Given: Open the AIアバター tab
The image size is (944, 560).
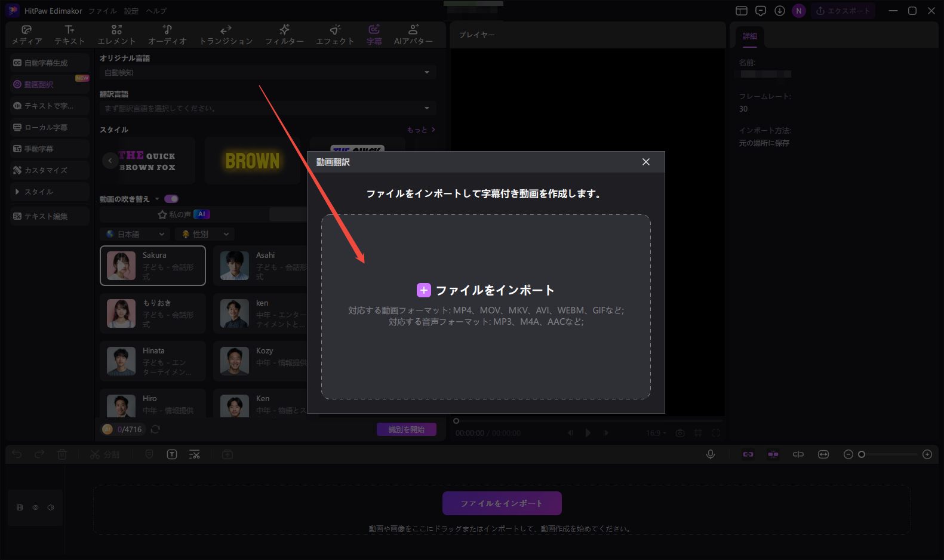Looking at the screenshot, I should (413, 35).
